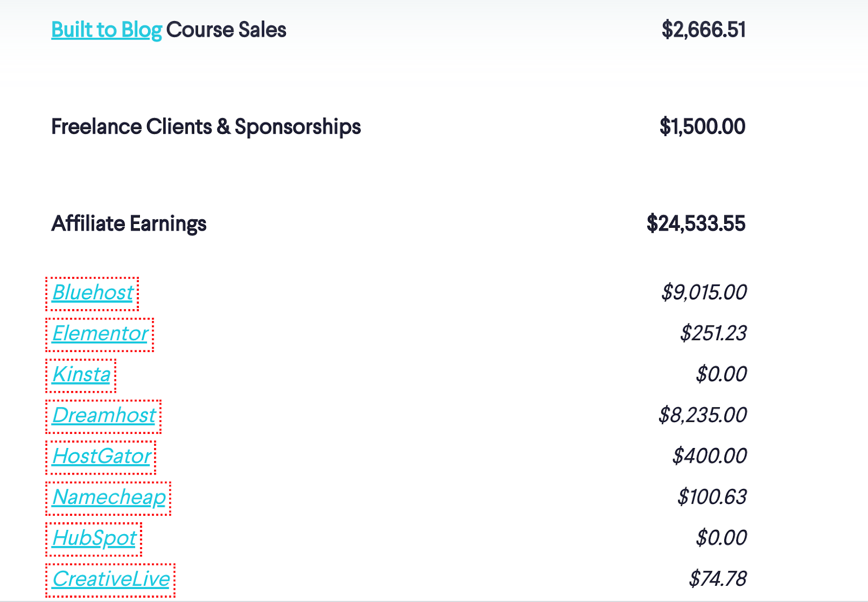Click the $1,500.00 freelance amount

702,127
